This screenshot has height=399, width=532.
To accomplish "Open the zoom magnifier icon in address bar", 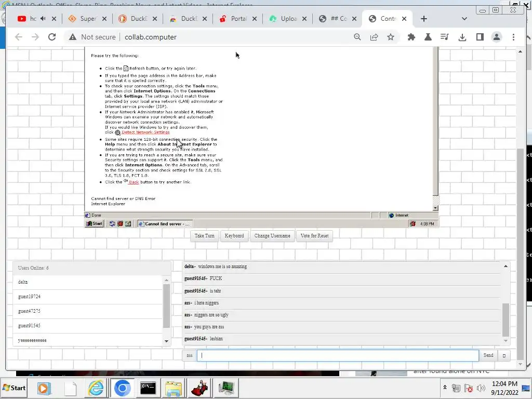I will coord(357,37).
